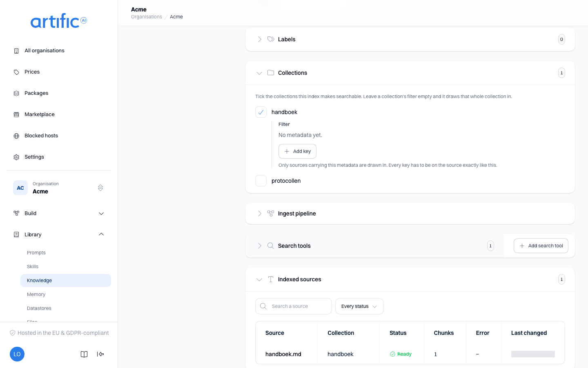Screen dimensions: 588x368
Task: Click the Add search tool button
Action: [x=541, y=246]
